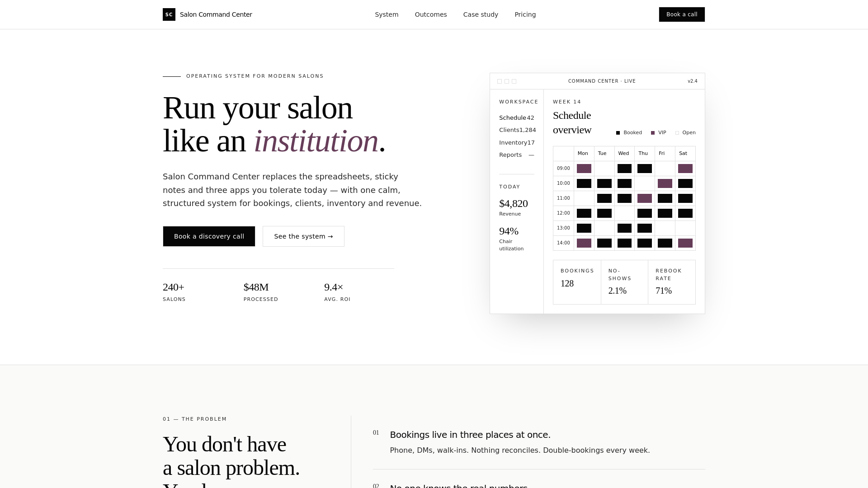Click the Command Center · Live title

[x=602, y=81]
